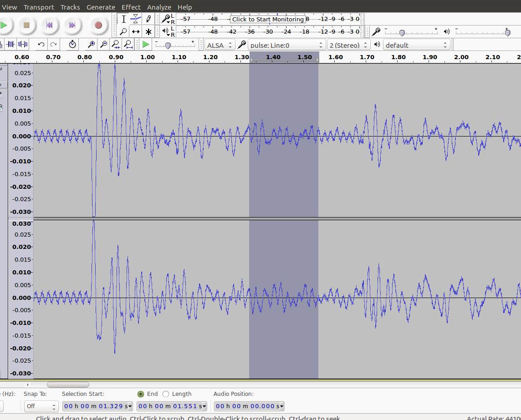This screenshot has width=521, height=420.
Task: Open the Effect menu
Action: click(131, 7)
